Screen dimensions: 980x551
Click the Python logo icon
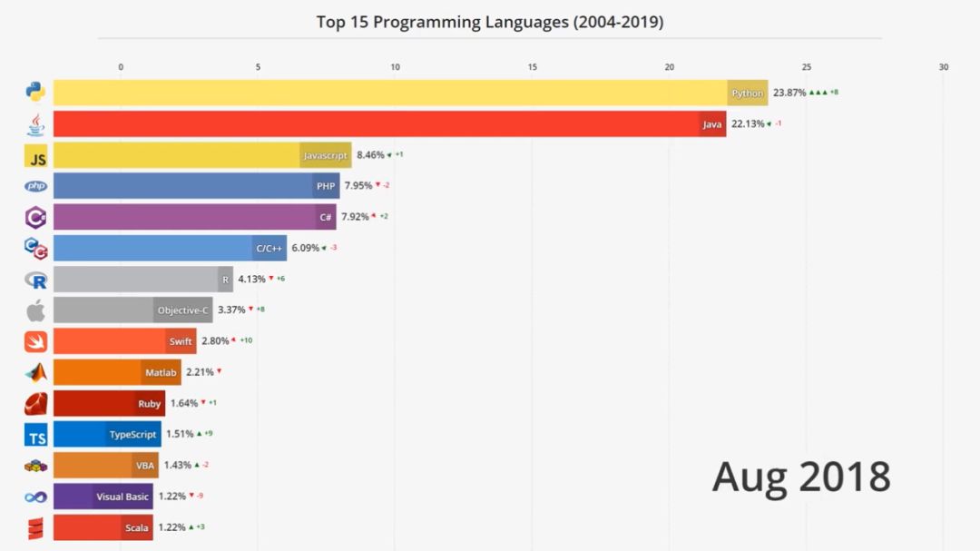[34, 92]
